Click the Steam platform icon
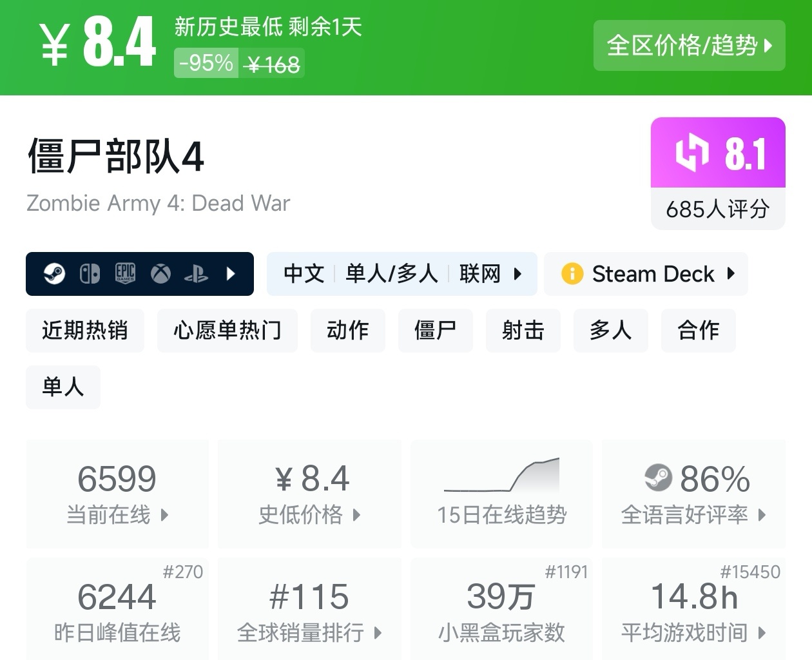The height and width of the screenshot is (660, 812). click(x=54, y=274)
